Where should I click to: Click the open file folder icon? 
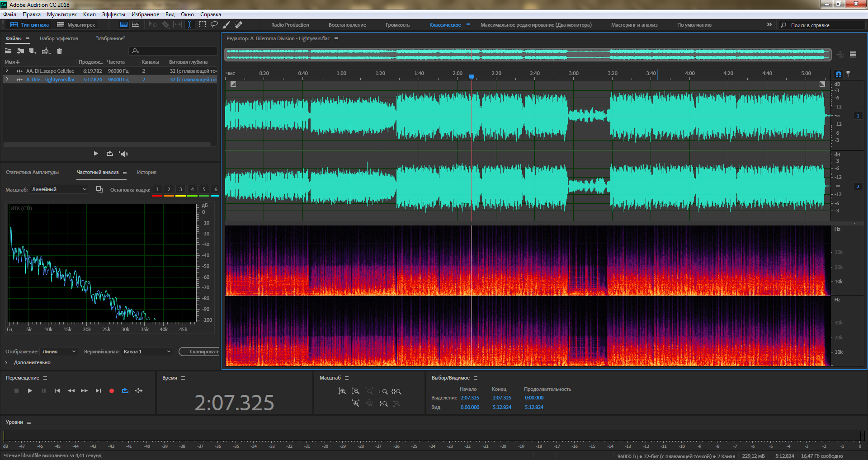pos(8,51)
